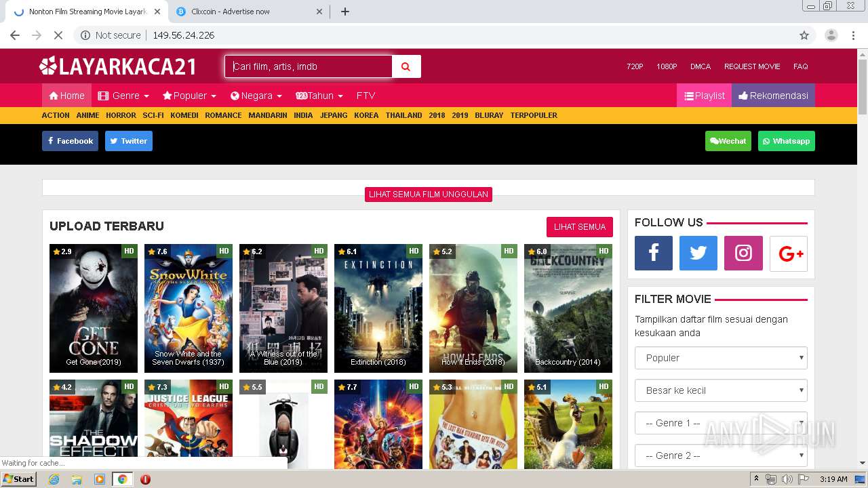Share via the green Whatsapp button

787,141
